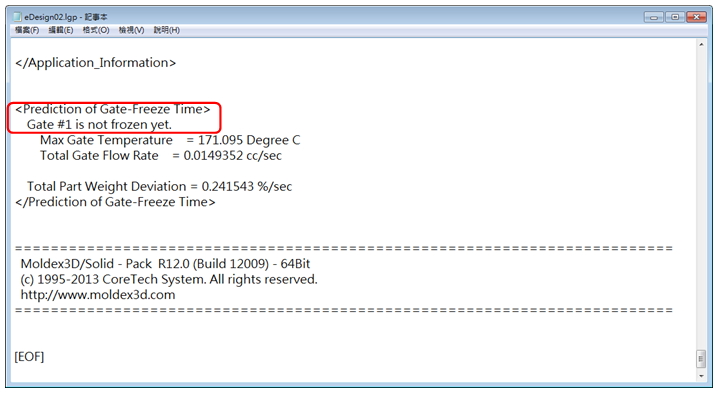Open the 編輯(E) Edit menu
The image size is (719, 395).
point(61,30)
